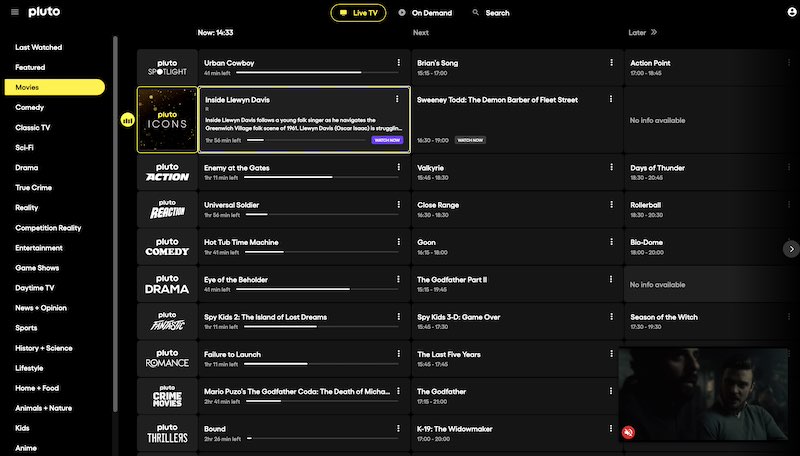Select True Crime category in sidebar
The width and height of the screenshot is (800, 456).
point(34,187)
